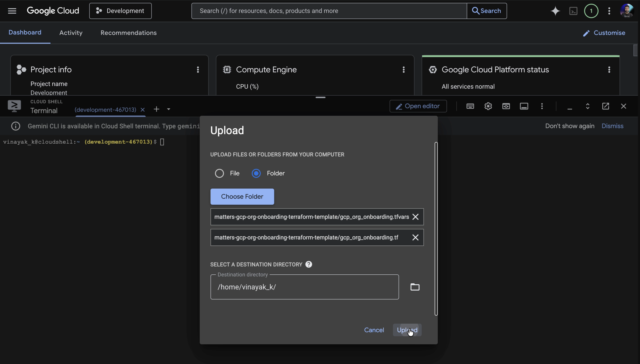Remove the gcp_org_onboarding.tfvars file from upload

(415, 217)
